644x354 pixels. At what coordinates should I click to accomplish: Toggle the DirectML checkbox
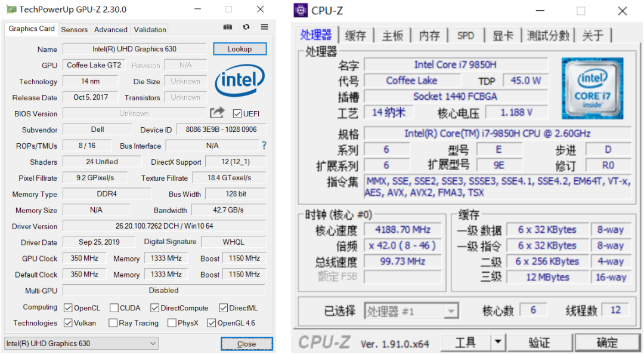click(224, 308)
